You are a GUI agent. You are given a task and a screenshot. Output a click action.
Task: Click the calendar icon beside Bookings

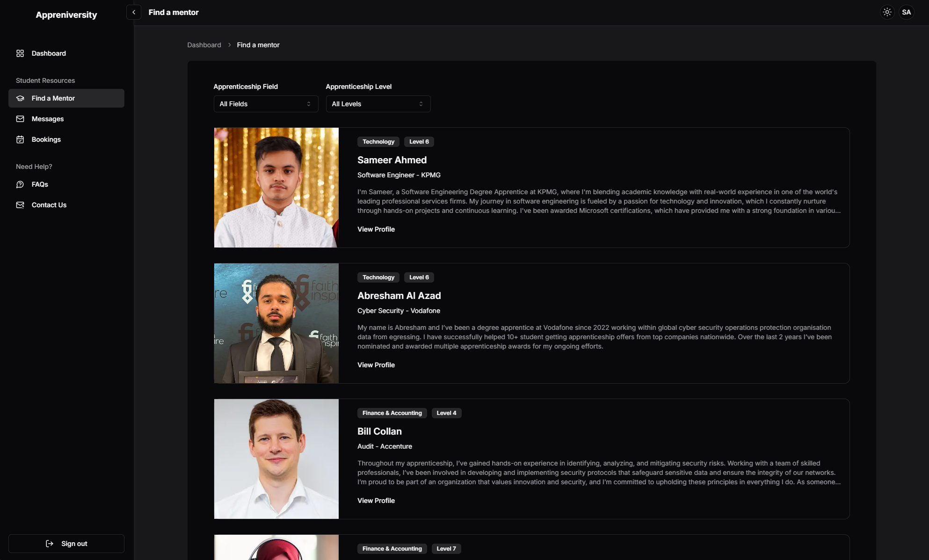pos(20,139)
